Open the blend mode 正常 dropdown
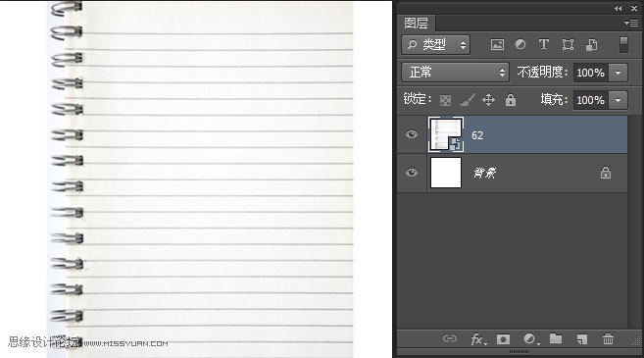This screenshot has width=644, height=358. click(x=455, y=73)
